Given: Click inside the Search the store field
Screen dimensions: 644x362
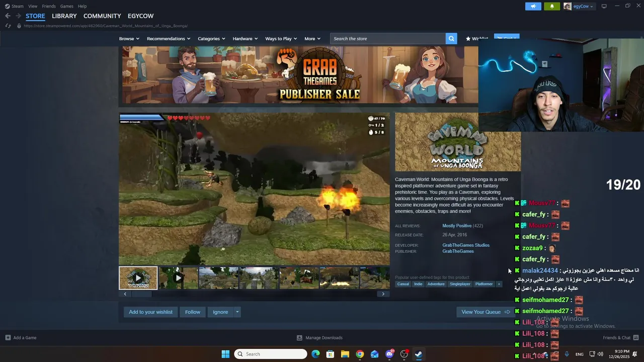Looking at the screenshot, I should [388, 39].
